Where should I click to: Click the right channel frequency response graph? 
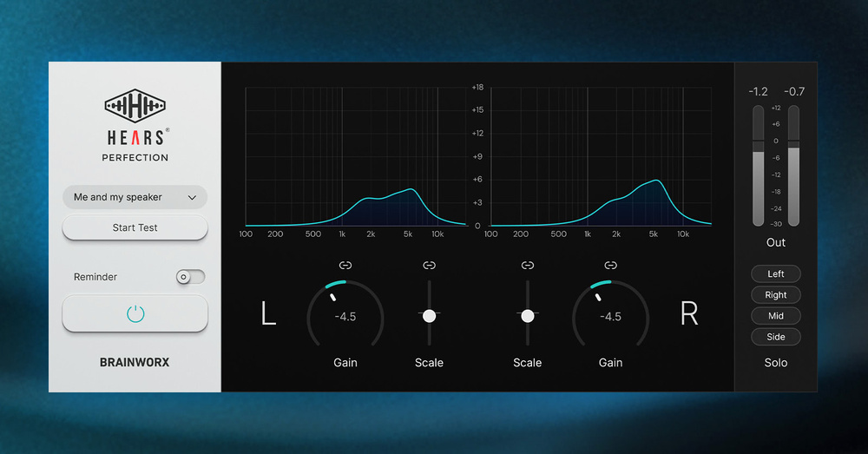pyautogui.click(x=601, y=156)
